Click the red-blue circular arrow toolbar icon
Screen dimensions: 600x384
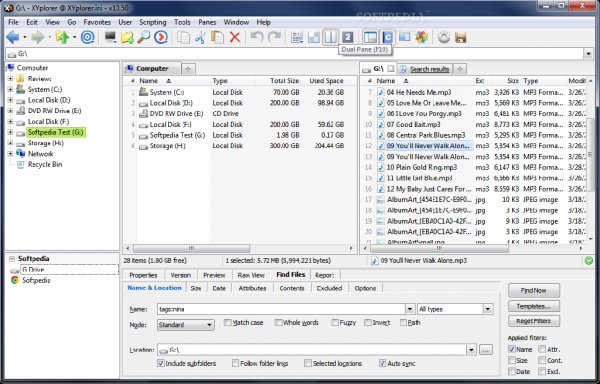coord(161,37)
